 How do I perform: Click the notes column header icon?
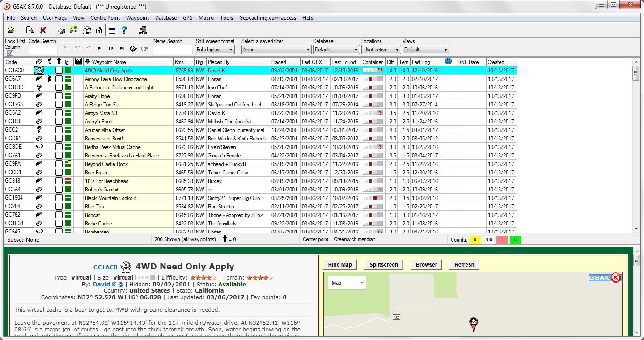[78, 62]
